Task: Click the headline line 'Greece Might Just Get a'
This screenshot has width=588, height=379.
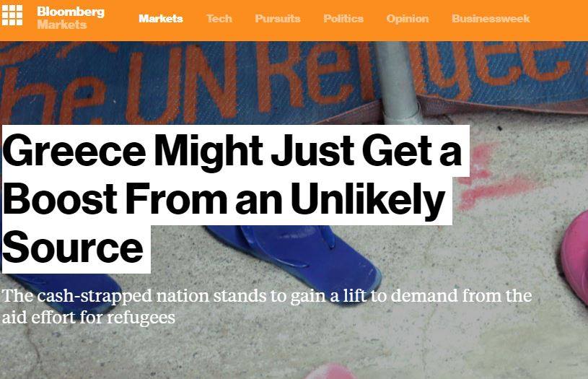Action: (x=232, y=151)
